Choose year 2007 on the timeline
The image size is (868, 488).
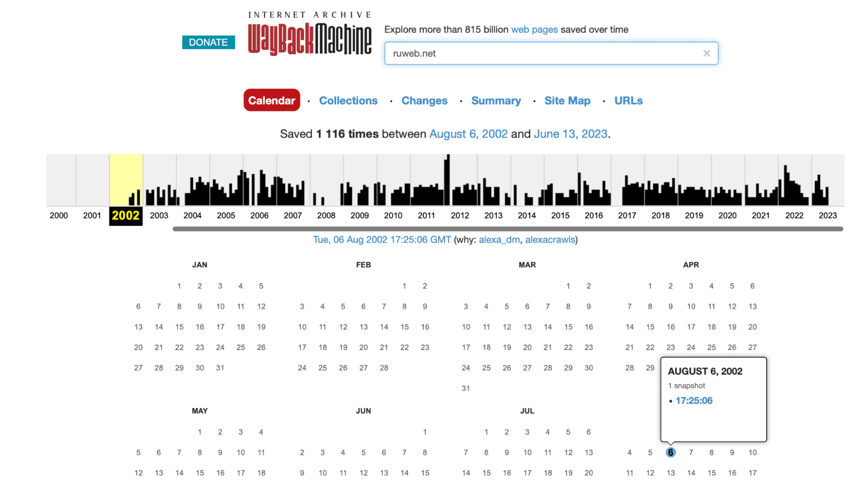pos(293,215)
